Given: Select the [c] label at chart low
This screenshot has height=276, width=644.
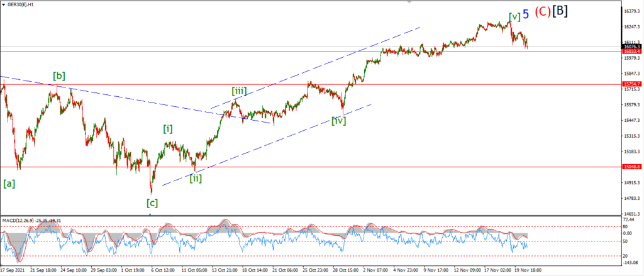Looking at the screenshot, I should 152,202.
